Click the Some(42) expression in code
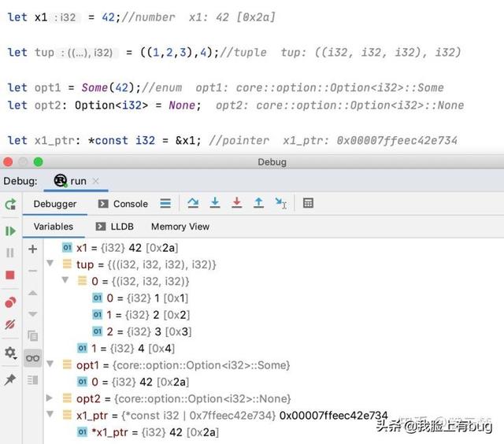Image resolution: width=504 pixels, height=444 pixels. tap(108, 87)
